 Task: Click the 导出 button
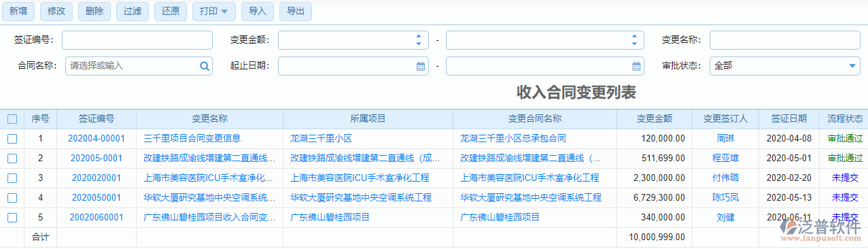296,12
